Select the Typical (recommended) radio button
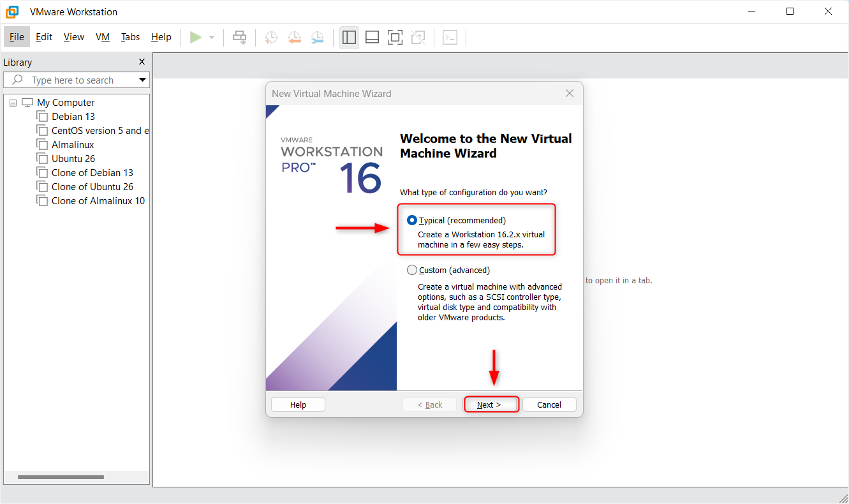Viewport: 849px width, 504px height. tap(412, 220)
